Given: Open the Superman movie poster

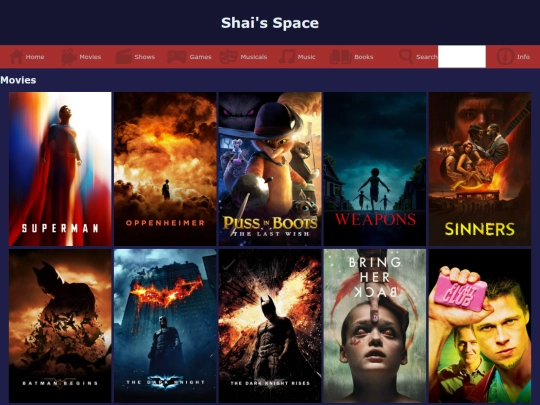Looking at the screenshot, I should coord(60,169).
